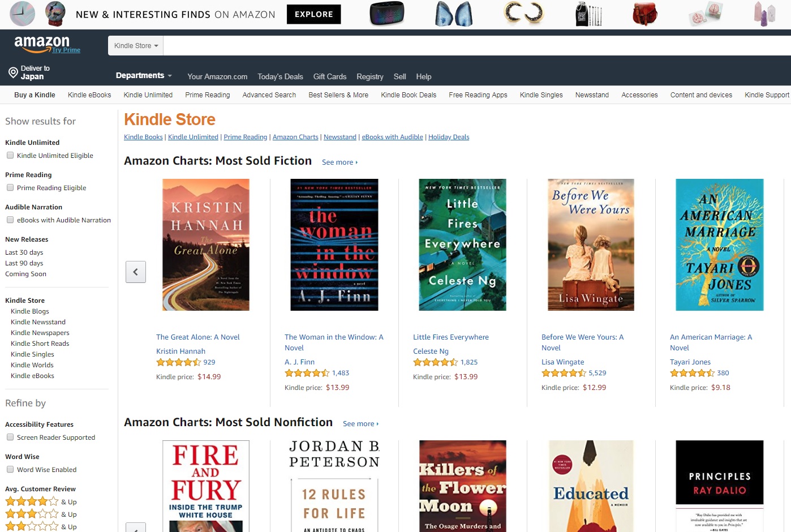This screenshot has width=791, height=532.
Task: Click the Amazon logo
Action: point(41,44)
